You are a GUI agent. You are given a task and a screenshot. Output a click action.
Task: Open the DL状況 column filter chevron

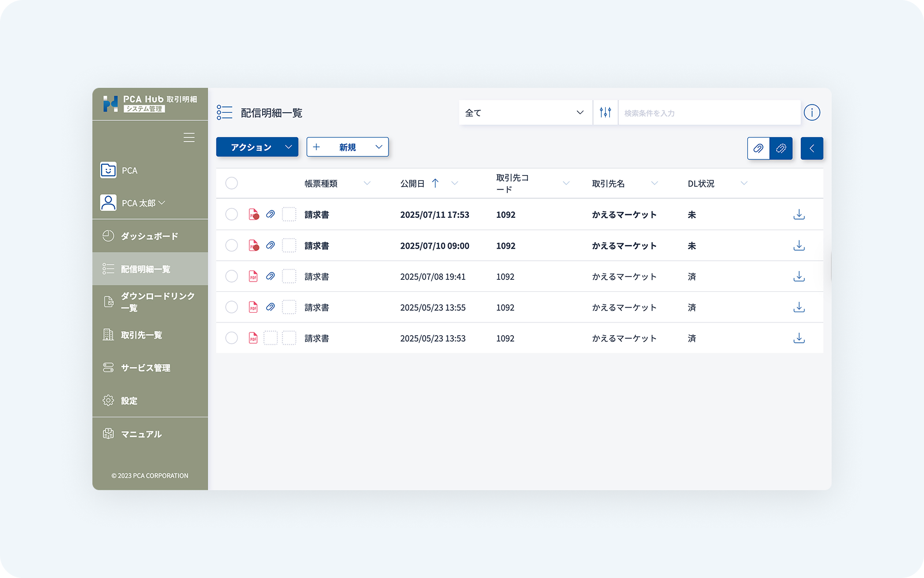pyautogui.click(x=744, y=183)
